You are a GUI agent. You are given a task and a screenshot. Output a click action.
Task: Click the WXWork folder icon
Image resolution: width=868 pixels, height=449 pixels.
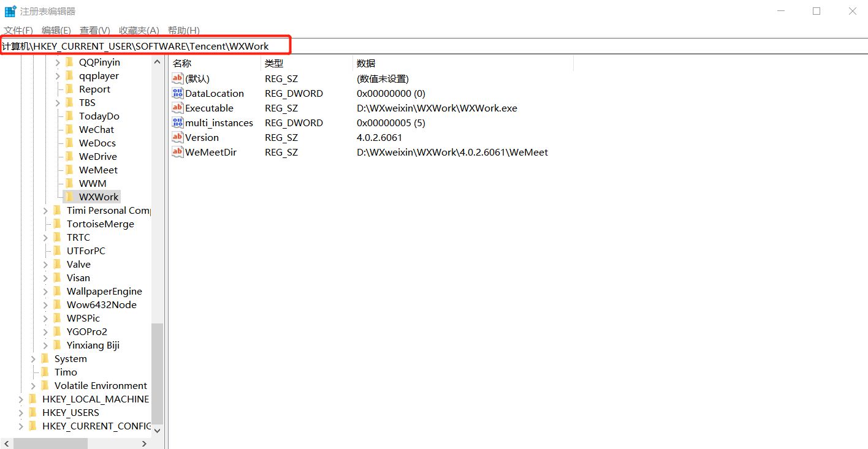pos(69,197)
